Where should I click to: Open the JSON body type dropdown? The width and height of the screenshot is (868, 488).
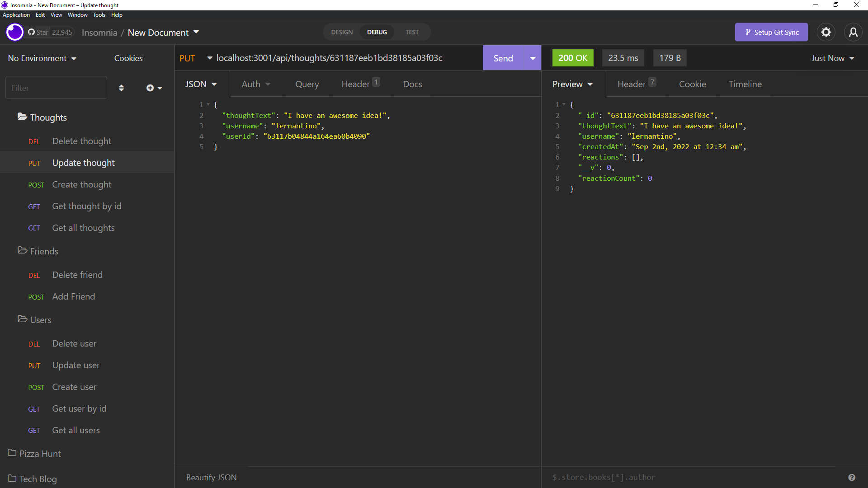coord(201,84)
